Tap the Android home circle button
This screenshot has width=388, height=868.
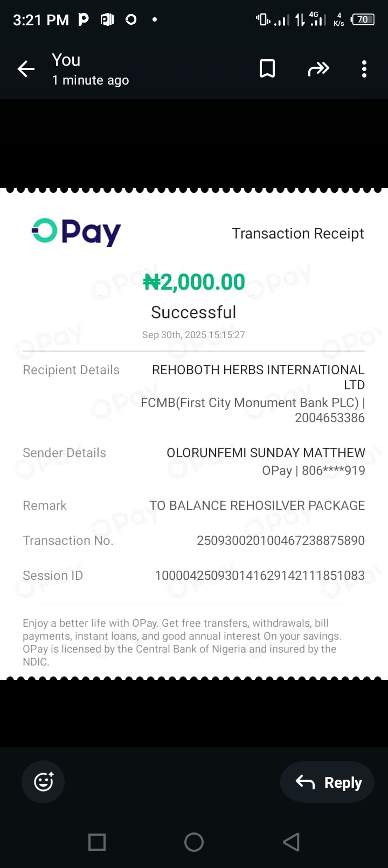(x=194, y=842)
